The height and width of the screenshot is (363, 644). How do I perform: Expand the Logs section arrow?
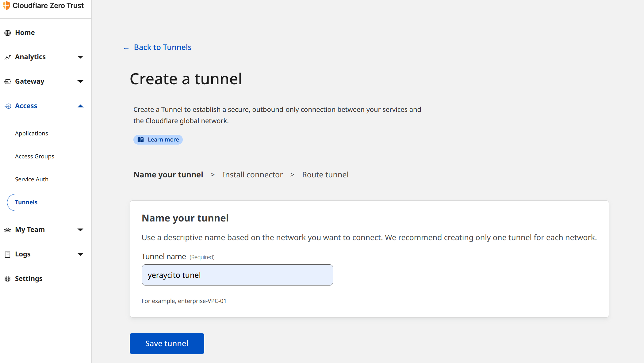tap(80, 254)
